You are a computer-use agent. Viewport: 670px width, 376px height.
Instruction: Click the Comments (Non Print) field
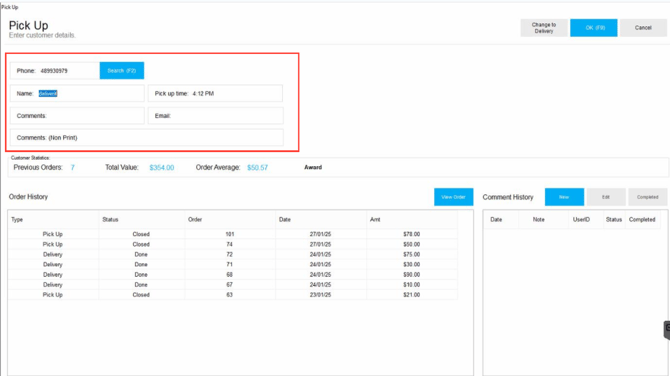[x=147, y=138]
